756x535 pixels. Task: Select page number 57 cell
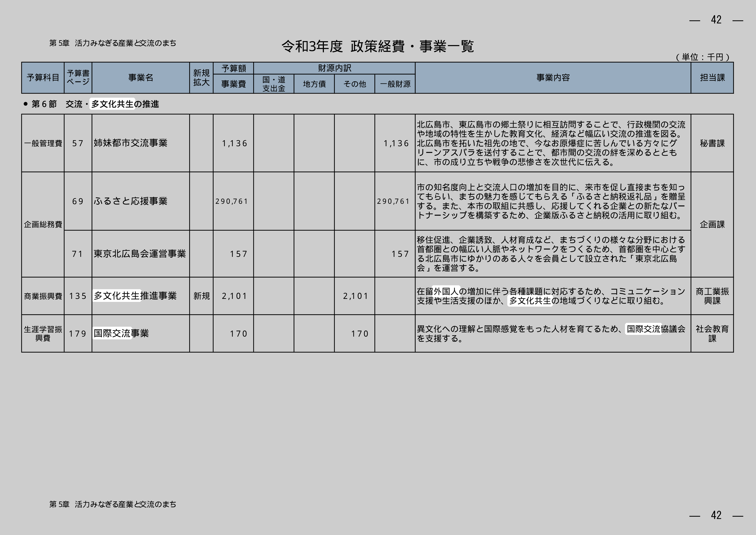coord(78,143)
